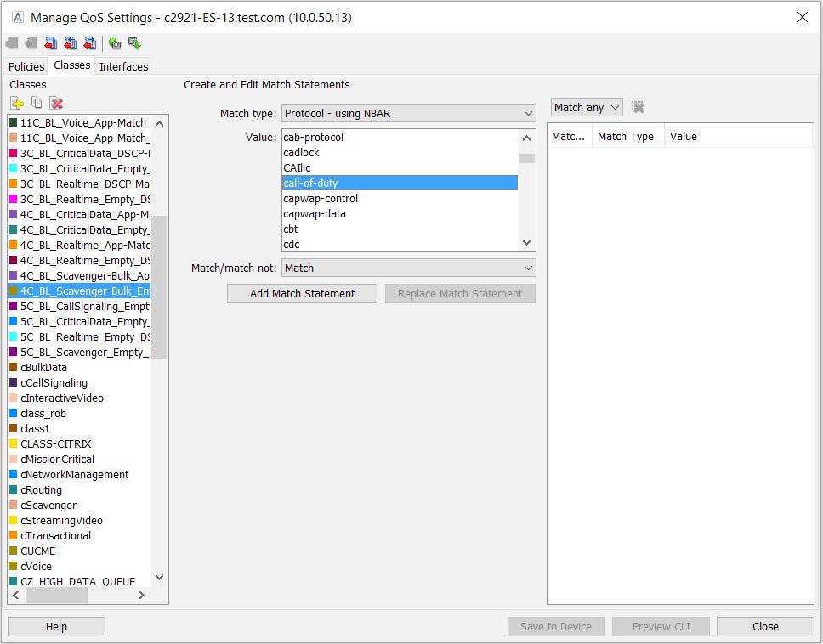The height and width of the screenshot is (644, 823).
Task: Click the toolbar icon with red and right blue arrows
Action: [89, 43]
